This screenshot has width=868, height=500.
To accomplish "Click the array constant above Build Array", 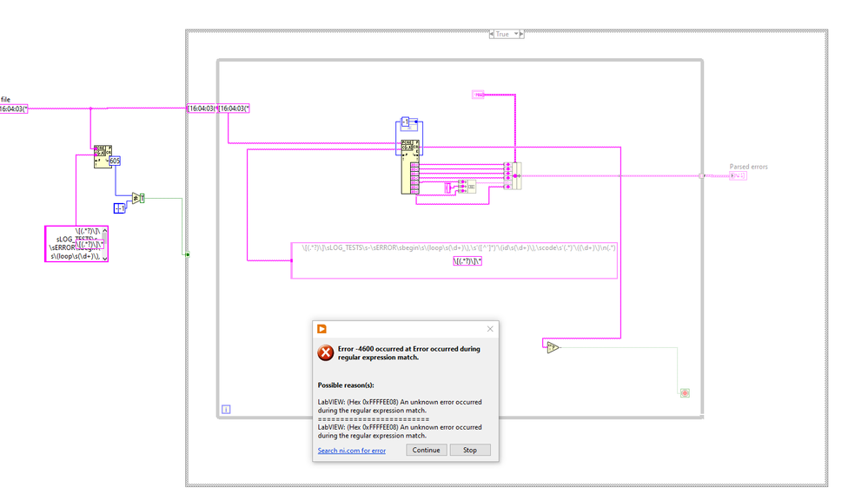I will [478, 95].
